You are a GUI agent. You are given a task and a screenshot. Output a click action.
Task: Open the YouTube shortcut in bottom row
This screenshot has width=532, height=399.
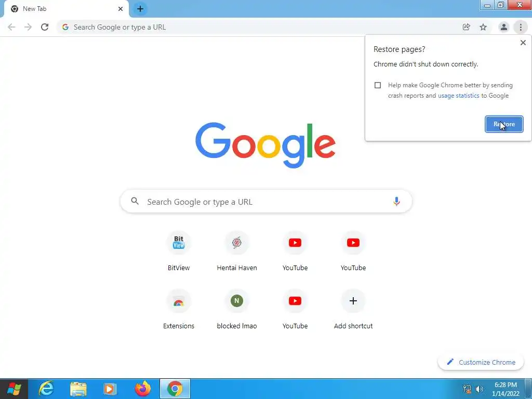click(x=295, y=310)
